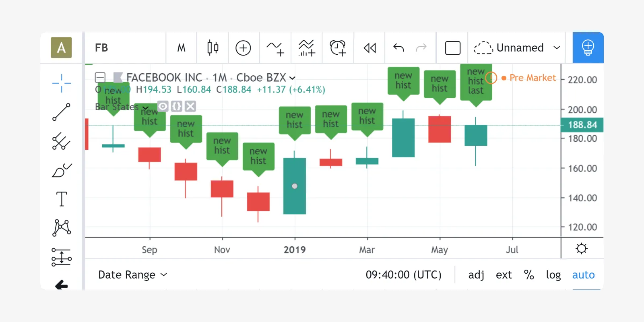The height and width of the screenshot is (322, 644).
Task: Select the patterns drawing tool
Action: click(62, 228)
